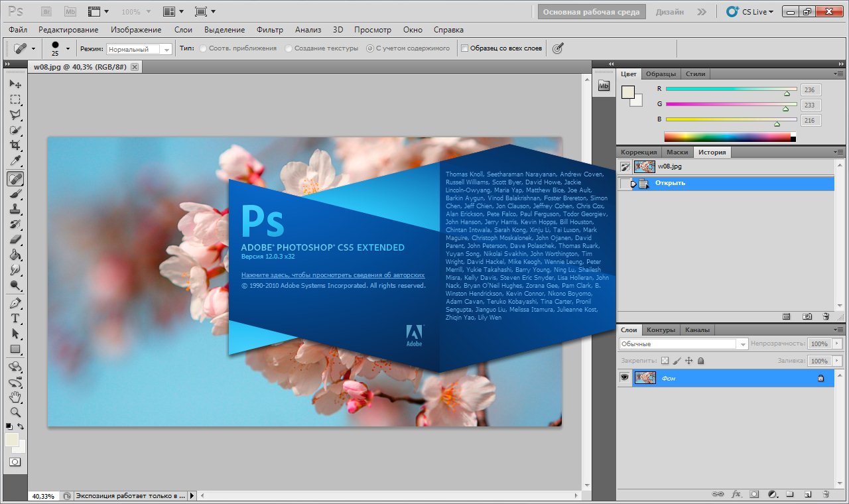
Task: Select the History Brush tool
Action: tap(15, 225)
